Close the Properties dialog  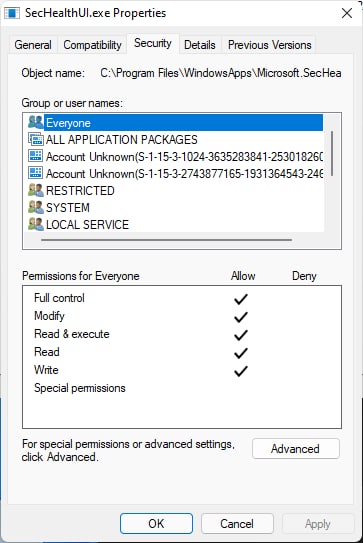coord(347,14)
